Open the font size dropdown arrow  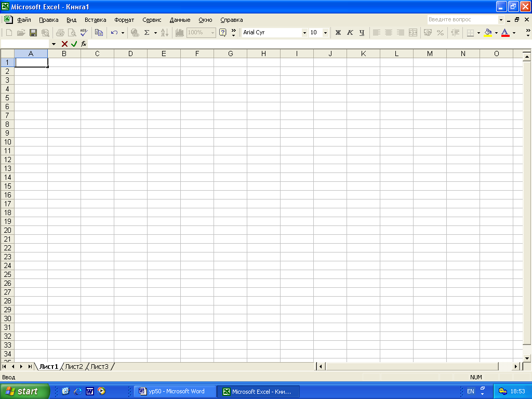click(x=325, y=33)
